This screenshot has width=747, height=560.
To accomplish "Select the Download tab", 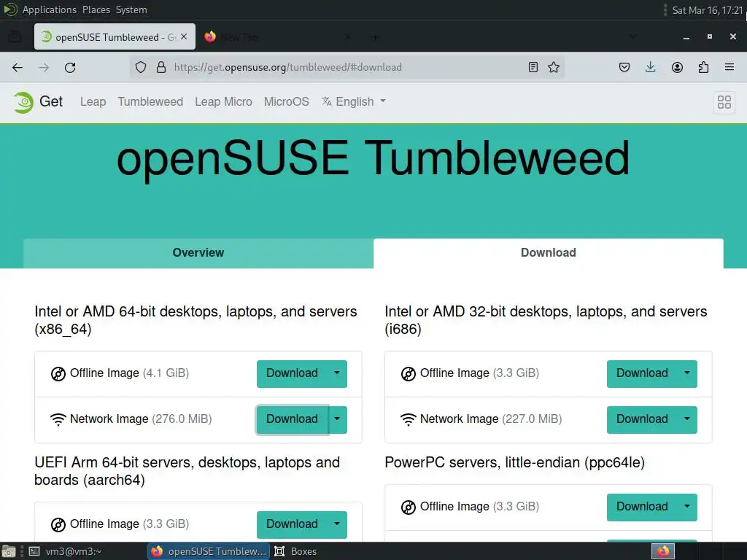I will click(x=549, y=253).
